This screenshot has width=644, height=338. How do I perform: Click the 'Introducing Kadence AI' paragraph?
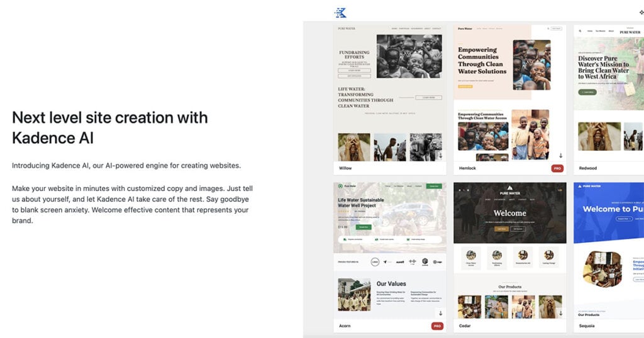(x=126, y=166)
